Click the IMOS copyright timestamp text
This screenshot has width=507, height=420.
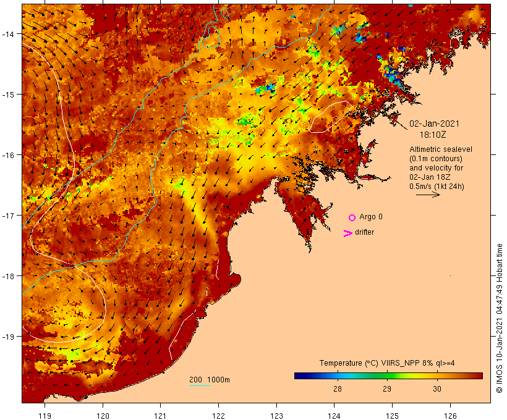(x=499, y=318)
